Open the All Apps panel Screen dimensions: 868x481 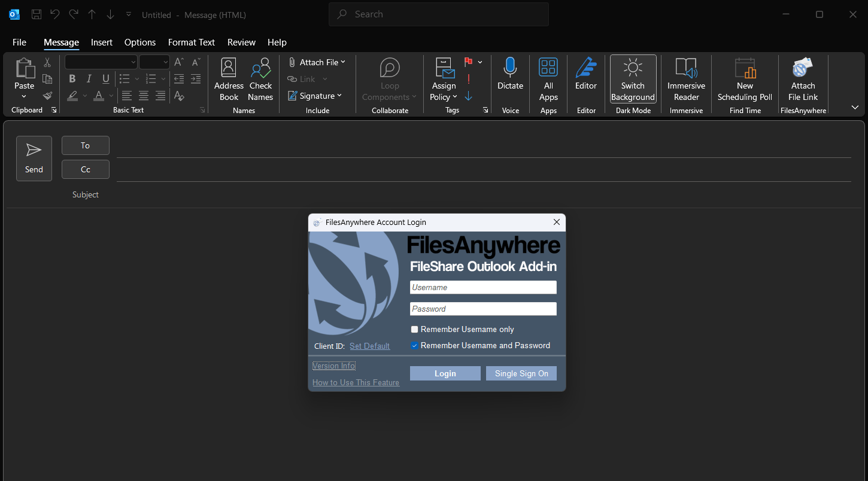pos(548,79)
